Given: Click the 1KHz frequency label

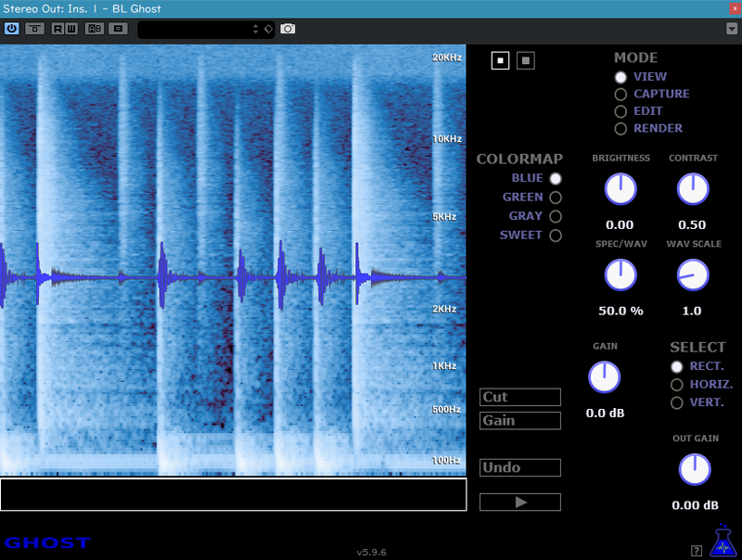Looking at the screenshot, I should [444, 366].
